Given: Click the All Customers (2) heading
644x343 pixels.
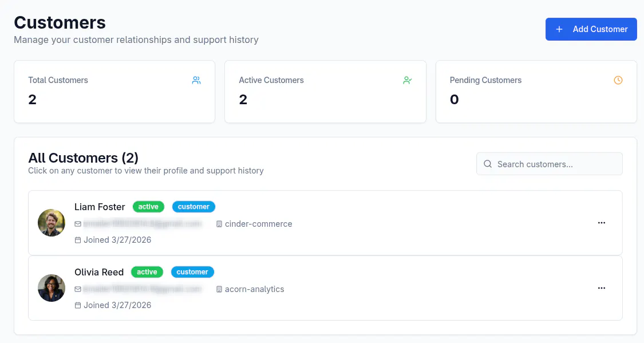Looking at the screenshot, I should click(x=84, y=157).
